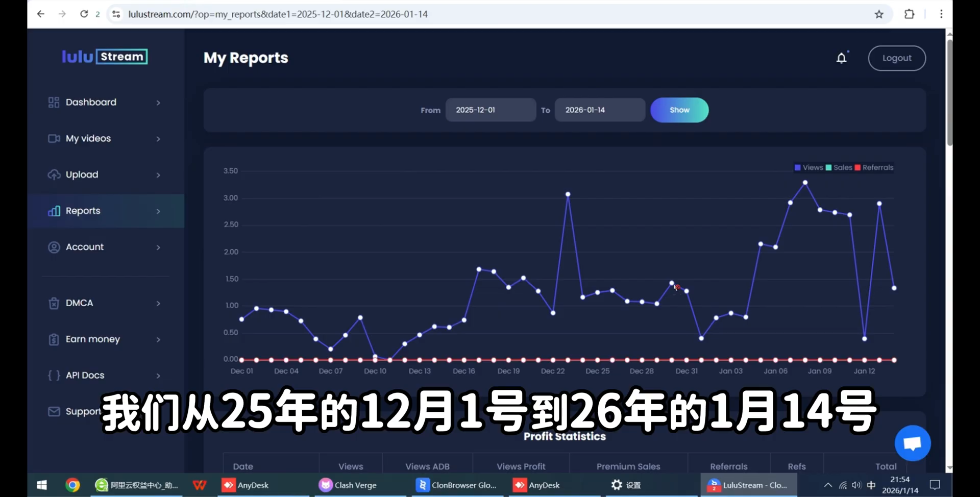Go to Dashboard menu item

(106, 103)
